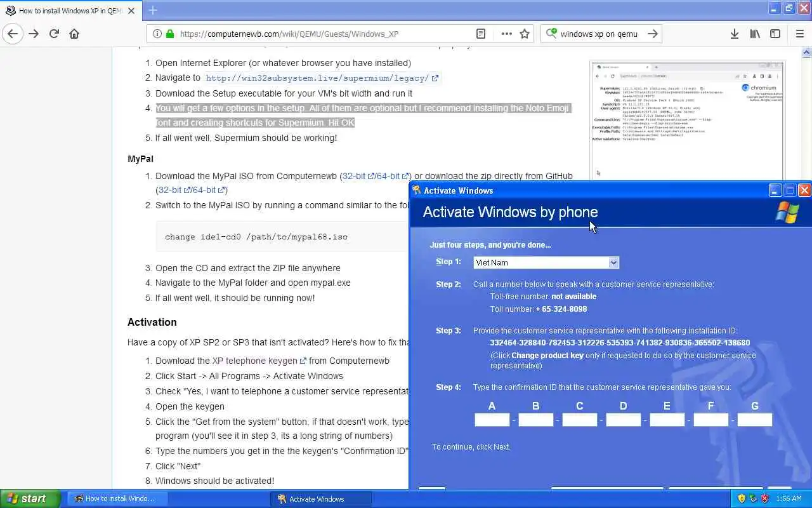Go back in browser history
The width and height of the screenshot is (812, 508).
point(13,34)
